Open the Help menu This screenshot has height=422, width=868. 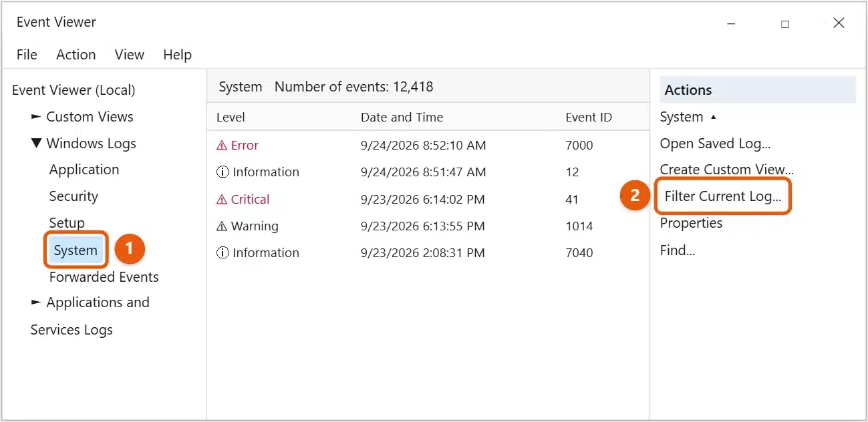point(177,55)
